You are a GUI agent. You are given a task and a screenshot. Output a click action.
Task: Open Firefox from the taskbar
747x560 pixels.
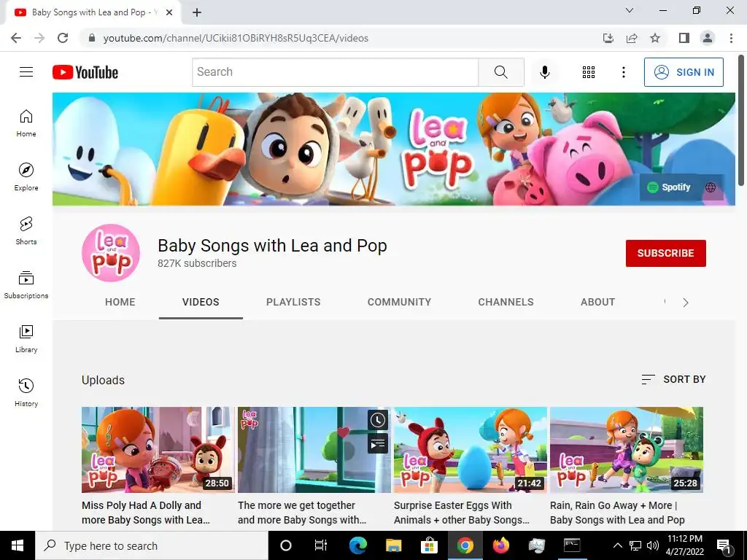point(500,545)
